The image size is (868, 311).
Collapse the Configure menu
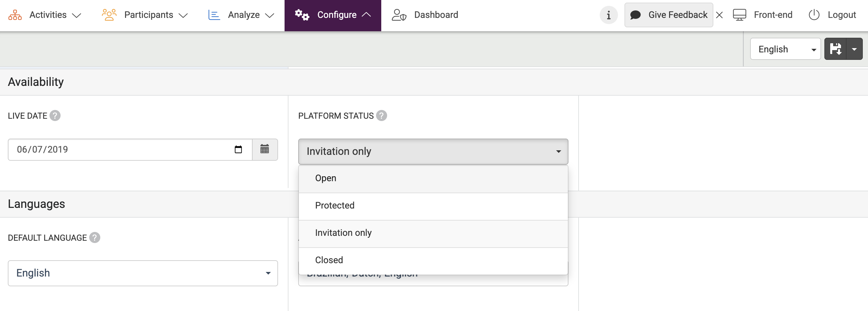coord(332,15)
